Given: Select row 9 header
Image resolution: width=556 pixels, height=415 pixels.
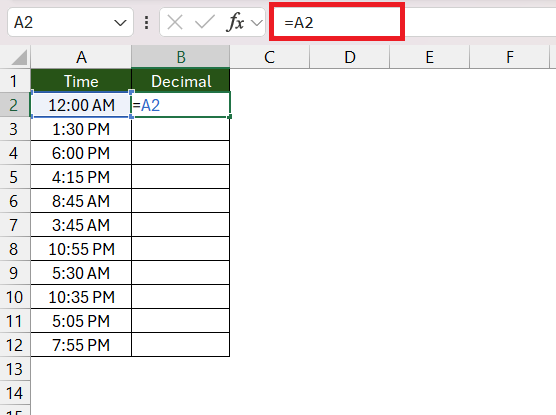Looking at the screenshot, I should click(15, 273).
